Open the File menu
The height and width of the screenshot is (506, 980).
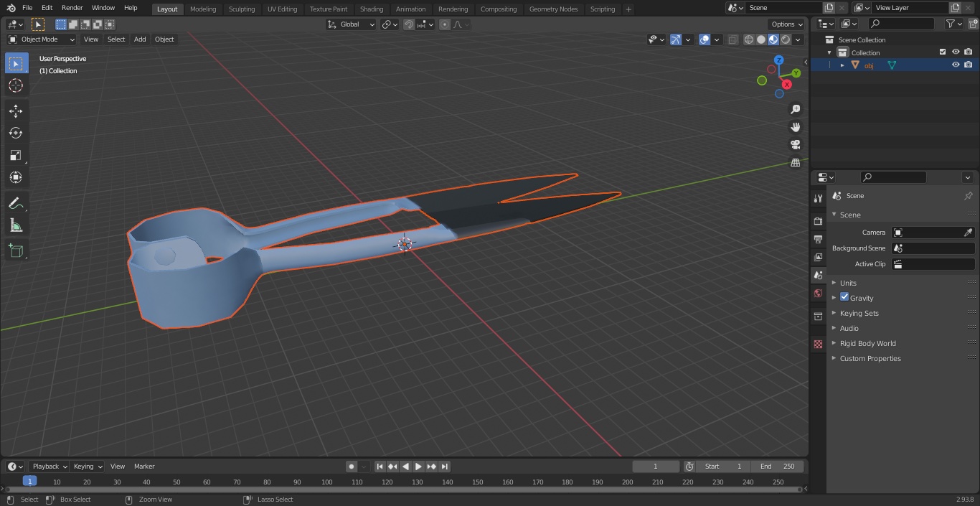[x=27, y=8]
